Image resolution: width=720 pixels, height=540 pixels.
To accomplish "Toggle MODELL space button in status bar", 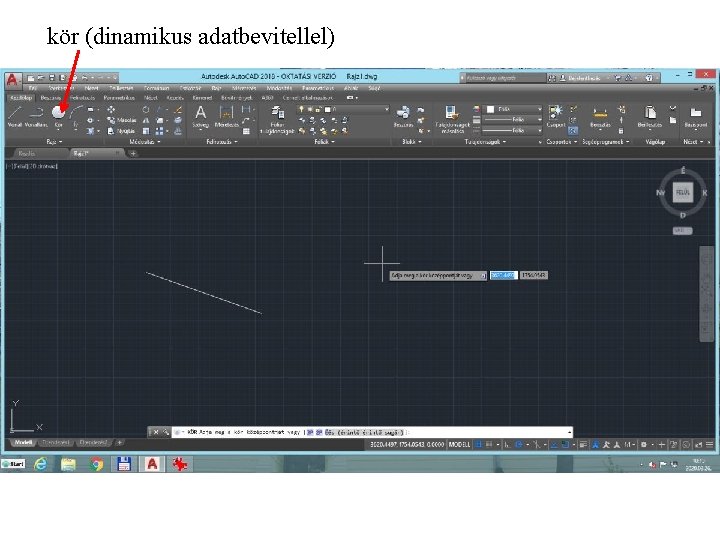I will click(459, 444).
